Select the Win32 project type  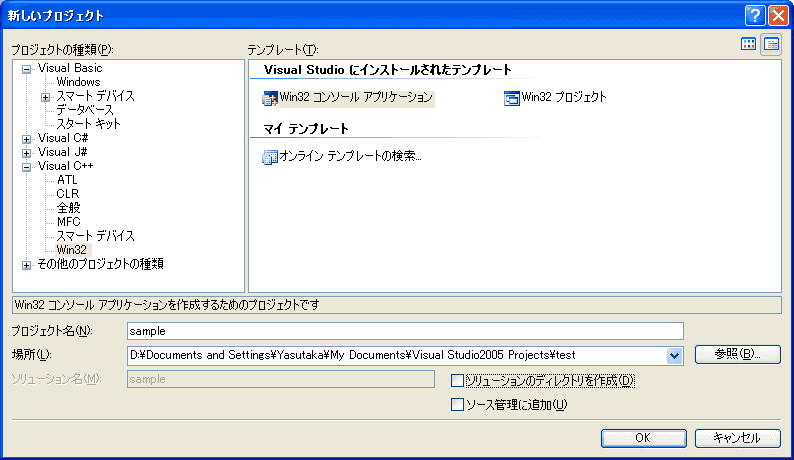pyautogui.click(x=72, y=250)
